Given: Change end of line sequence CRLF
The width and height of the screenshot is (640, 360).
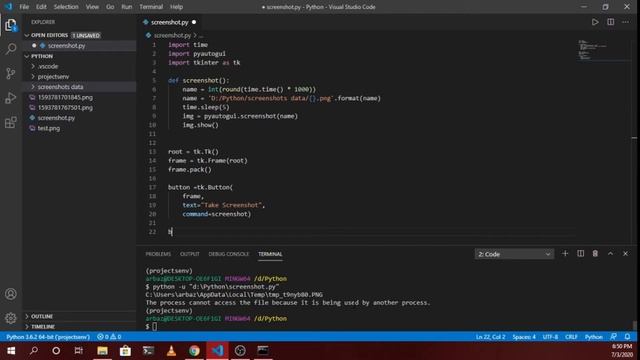Looking at the screenshot, I should coord(571,337).
